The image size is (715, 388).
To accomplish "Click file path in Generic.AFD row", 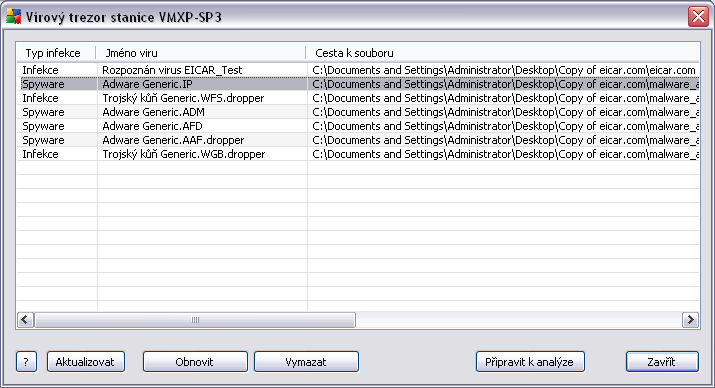I will pyautogui.click(x=506, y=126).
